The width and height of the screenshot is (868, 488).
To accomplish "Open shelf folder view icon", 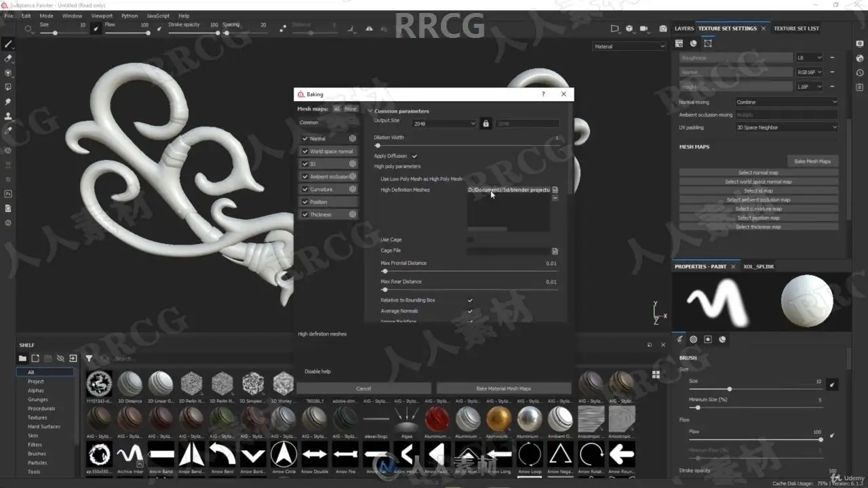I will (22, 359).
